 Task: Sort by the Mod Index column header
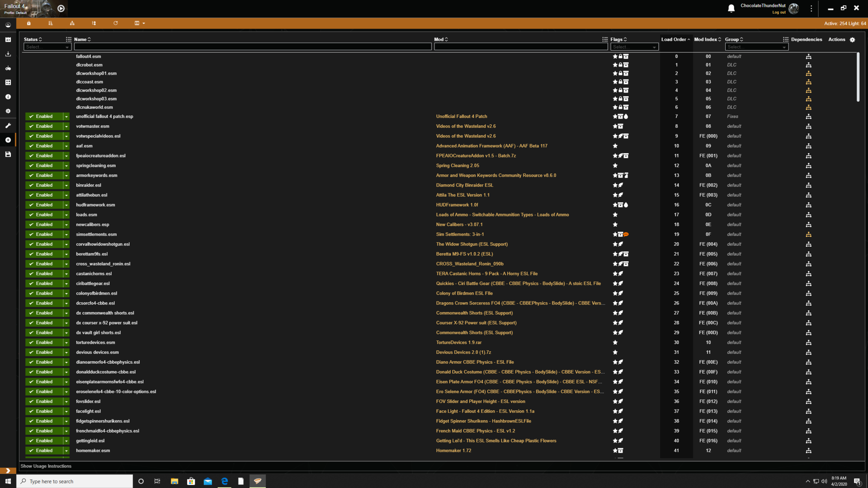tap(708, 40)
